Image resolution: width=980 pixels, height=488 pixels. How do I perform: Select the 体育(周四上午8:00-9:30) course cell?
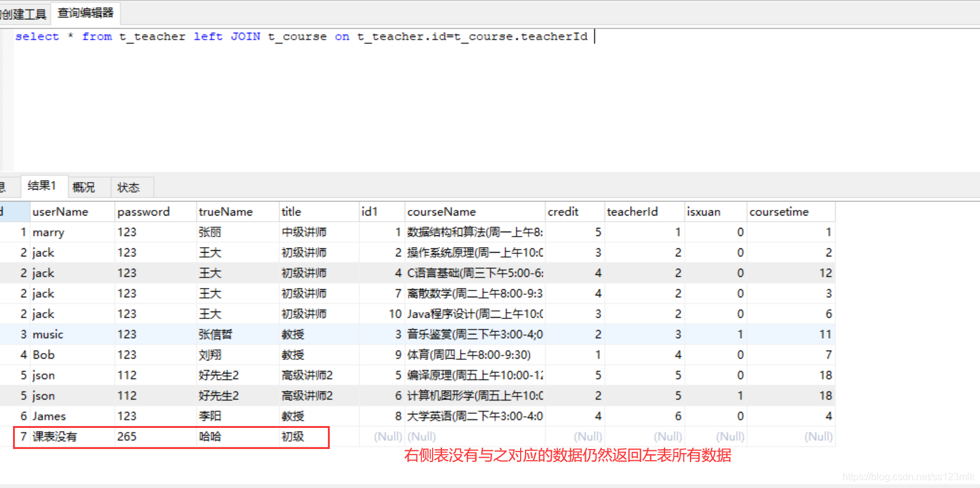475,355
